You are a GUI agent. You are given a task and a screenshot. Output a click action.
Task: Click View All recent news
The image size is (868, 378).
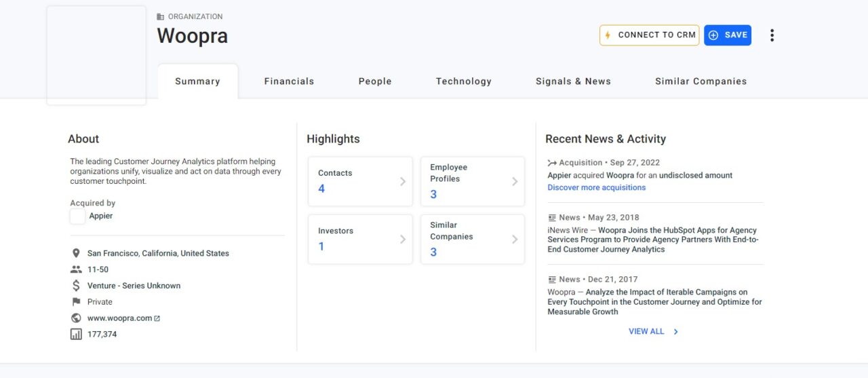(646, 332)
